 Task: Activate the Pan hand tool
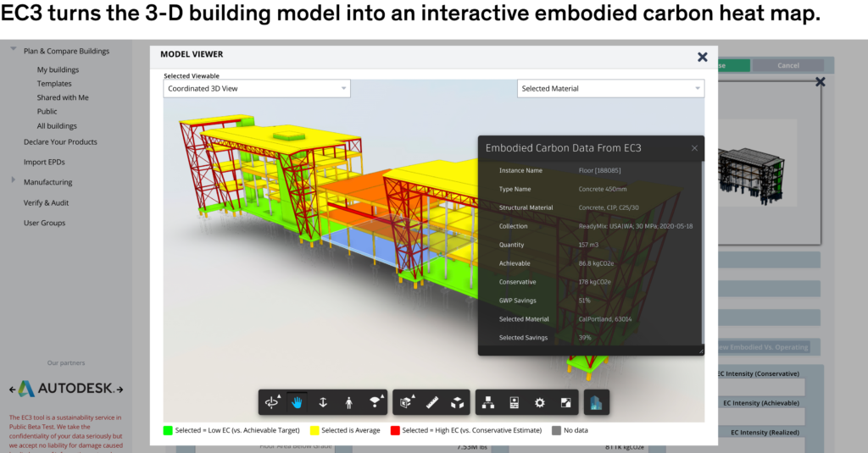(298, 403)
